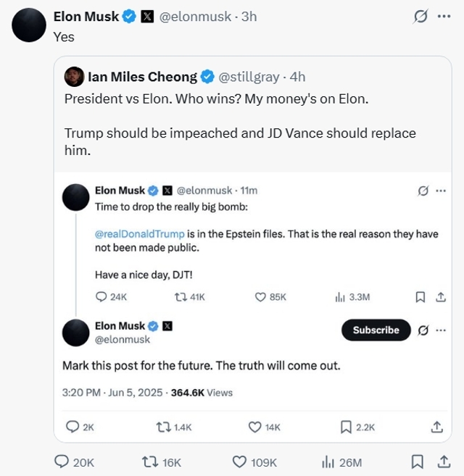Screen dimensions: 464x476
Task: Repost the main post with 16K reposts
Action: click(152, 462)
